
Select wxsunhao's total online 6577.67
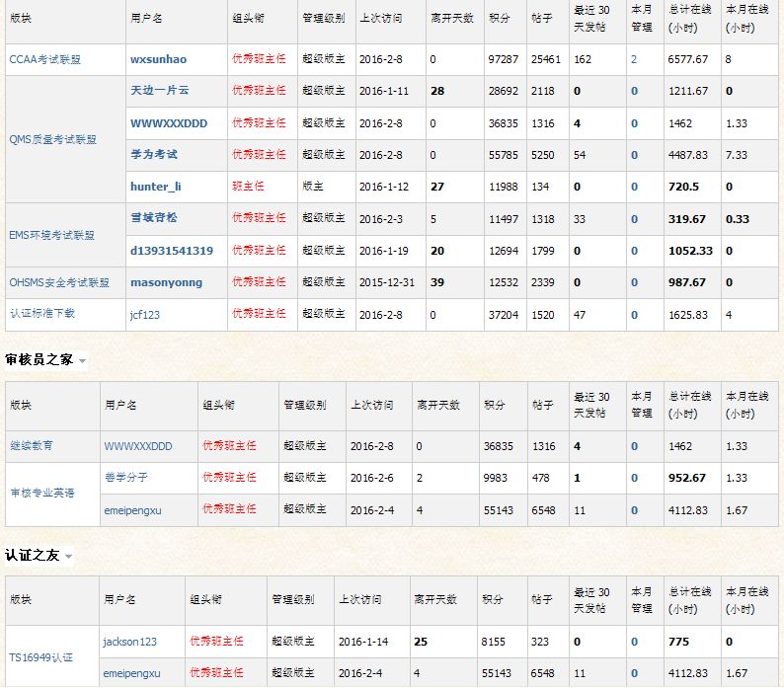(688, 59)
